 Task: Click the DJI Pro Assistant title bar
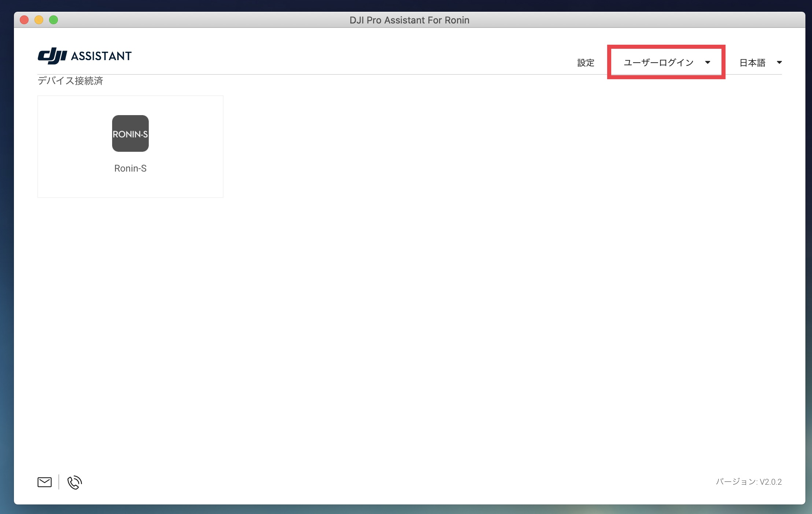point(409,20)
